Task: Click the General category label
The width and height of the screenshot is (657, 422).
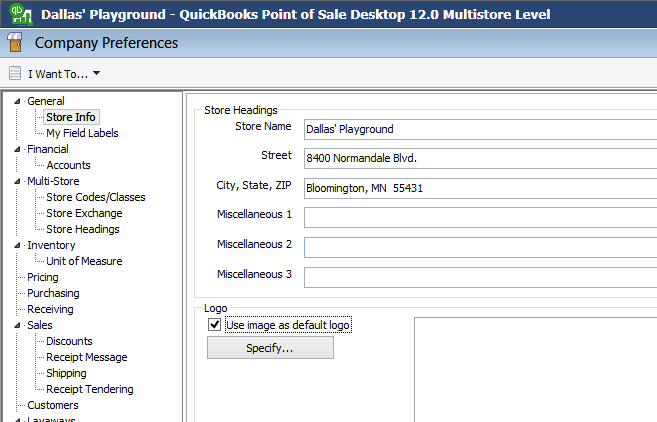Action: 46,101
